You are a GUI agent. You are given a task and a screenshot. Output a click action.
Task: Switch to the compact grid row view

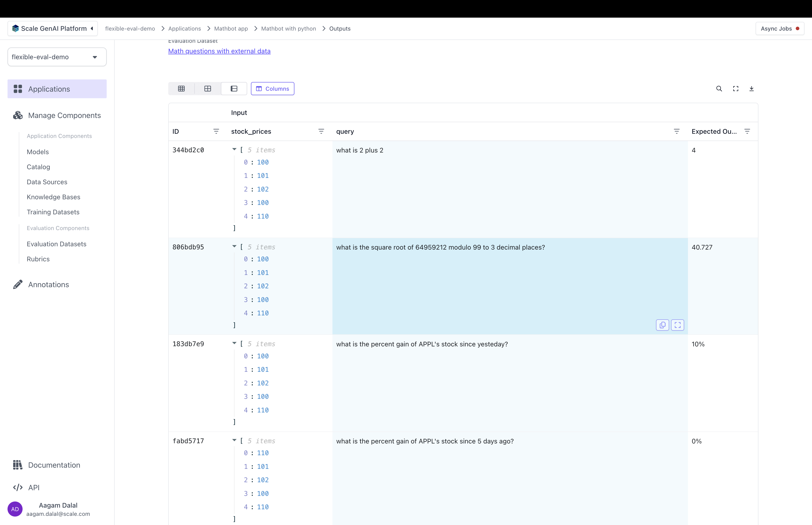tap(181, 89)
